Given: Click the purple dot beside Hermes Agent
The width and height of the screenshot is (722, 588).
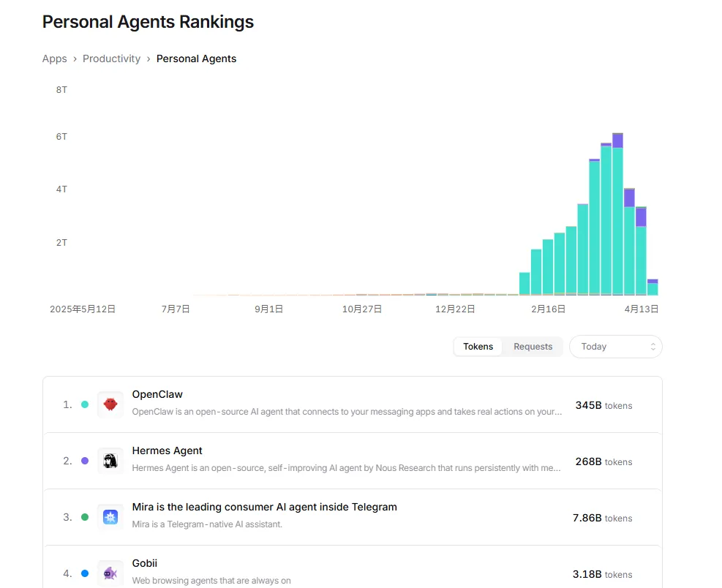Looking at the screenshot, I should [85, 461].
